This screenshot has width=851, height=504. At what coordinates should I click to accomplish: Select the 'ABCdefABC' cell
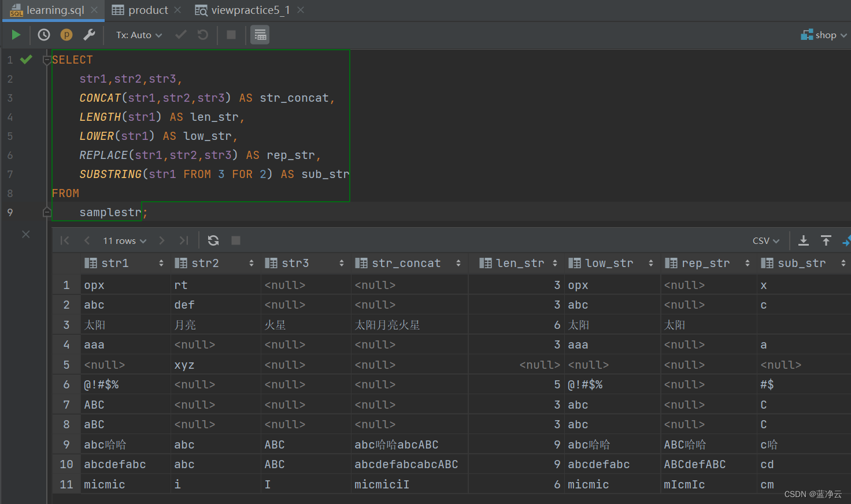[x=709, y=464]
